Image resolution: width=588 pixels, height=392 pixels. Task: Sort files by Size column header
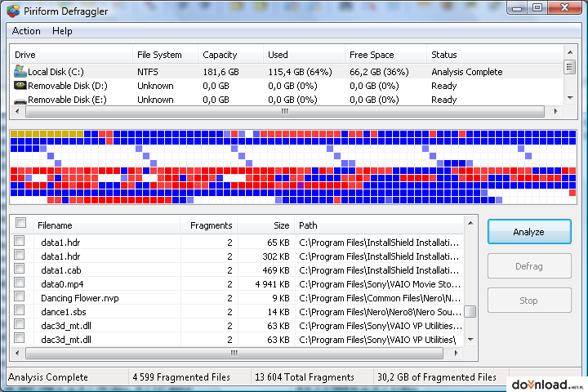tap(266, 225)
